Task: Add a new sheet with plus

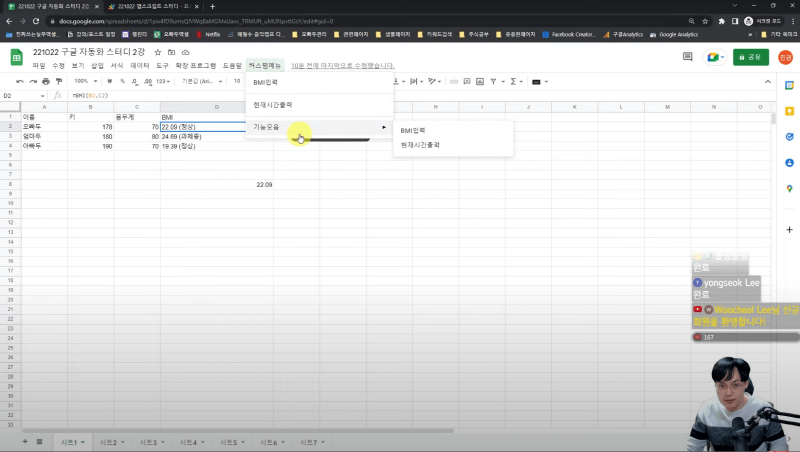Action: 25,442
